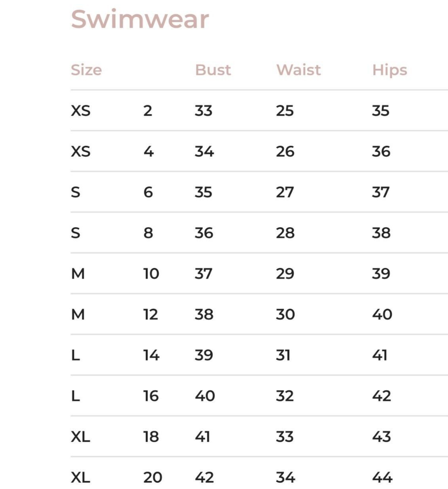Click the XS size 2 row label

coord(81,111)
